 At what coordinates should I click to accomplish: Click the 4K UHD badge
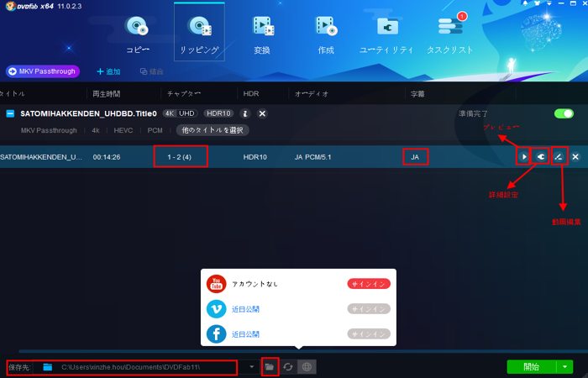181,113
